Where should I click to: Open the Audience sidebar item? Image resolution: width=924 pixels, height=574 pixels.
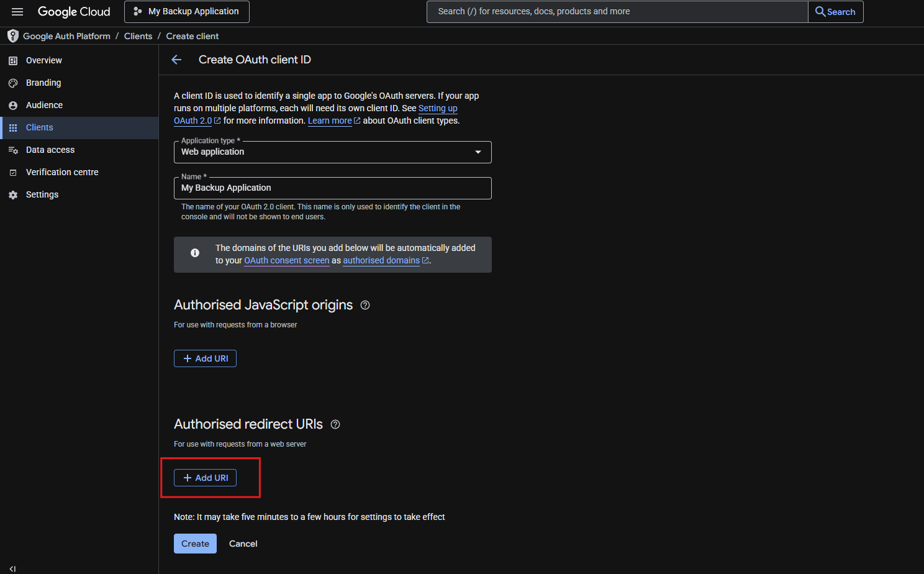(x=79, y=105)
